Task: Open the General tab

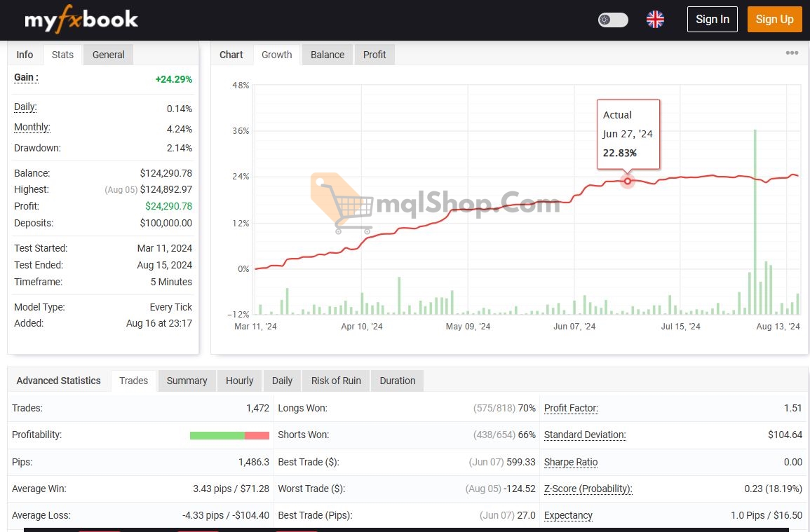Action: click(108, 54)
